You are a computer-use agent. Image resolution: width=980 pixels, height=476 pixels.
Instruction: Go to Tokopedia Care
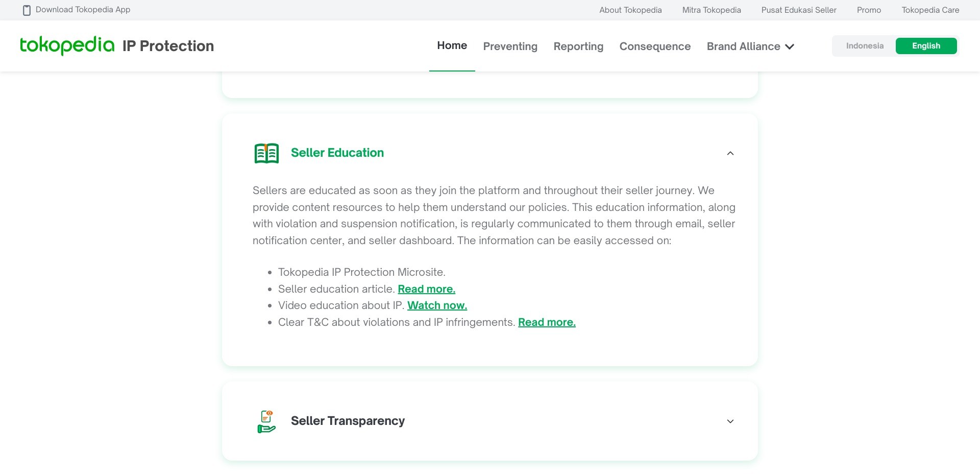(930, 10)
